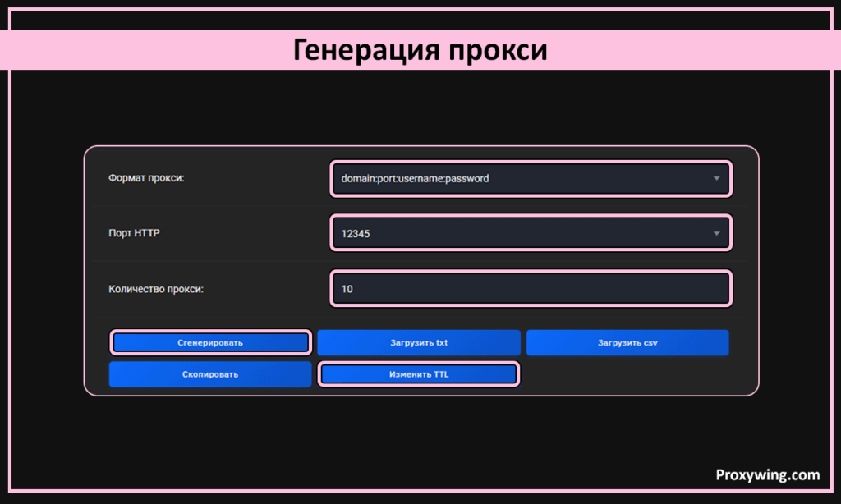Download proxies with Загрузить csv

(627, 342)
